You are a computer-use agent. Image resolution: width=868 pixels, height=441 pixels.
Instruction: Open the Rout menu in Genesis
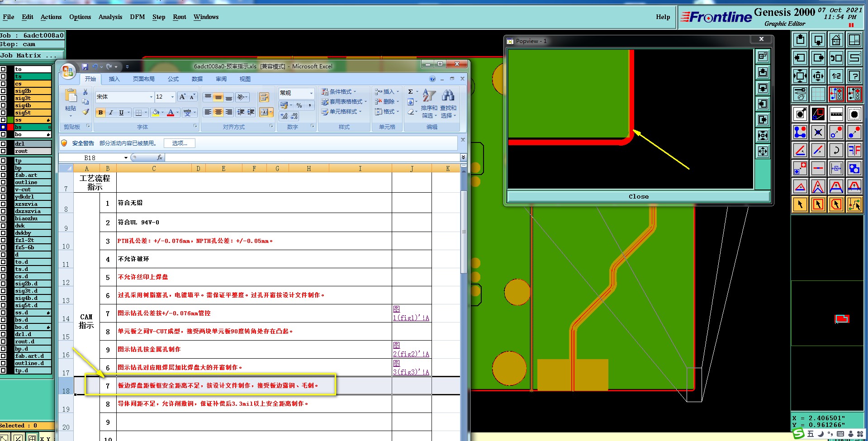(x=180, y=17)
